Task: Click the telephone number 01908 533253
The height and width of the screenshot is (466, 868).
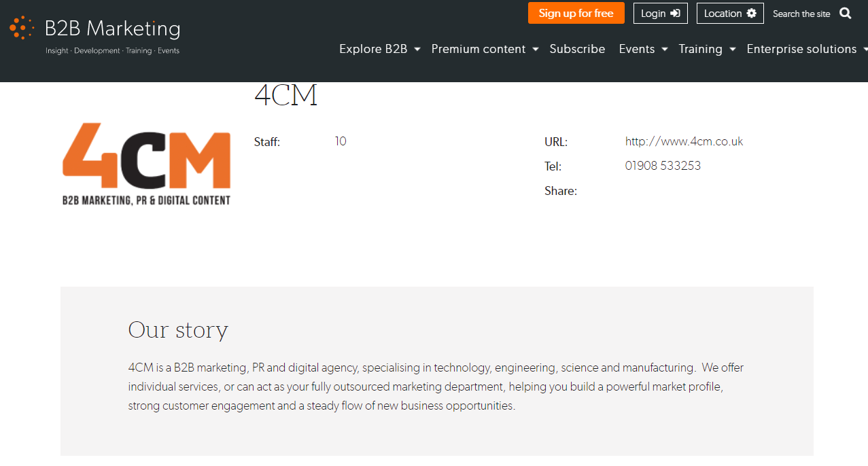Action: pyautogui.click(x=663, y=166)
